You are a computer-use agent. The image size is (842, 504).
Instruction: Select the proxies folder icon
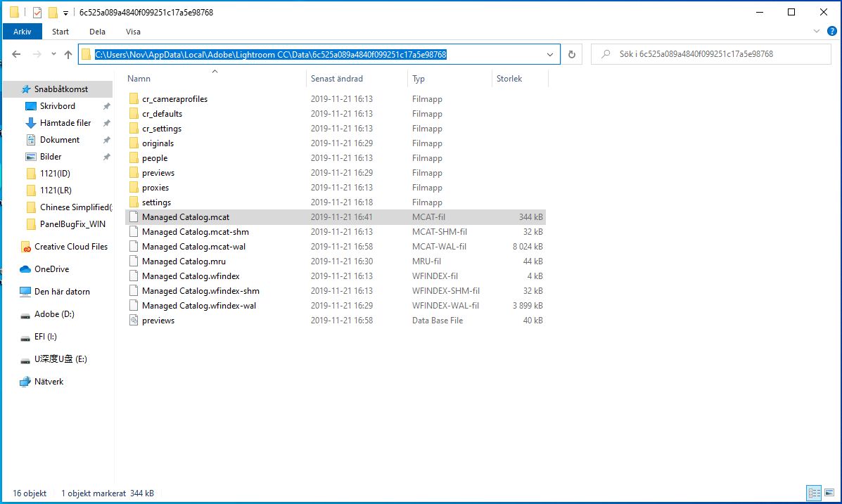pos(134,187)
